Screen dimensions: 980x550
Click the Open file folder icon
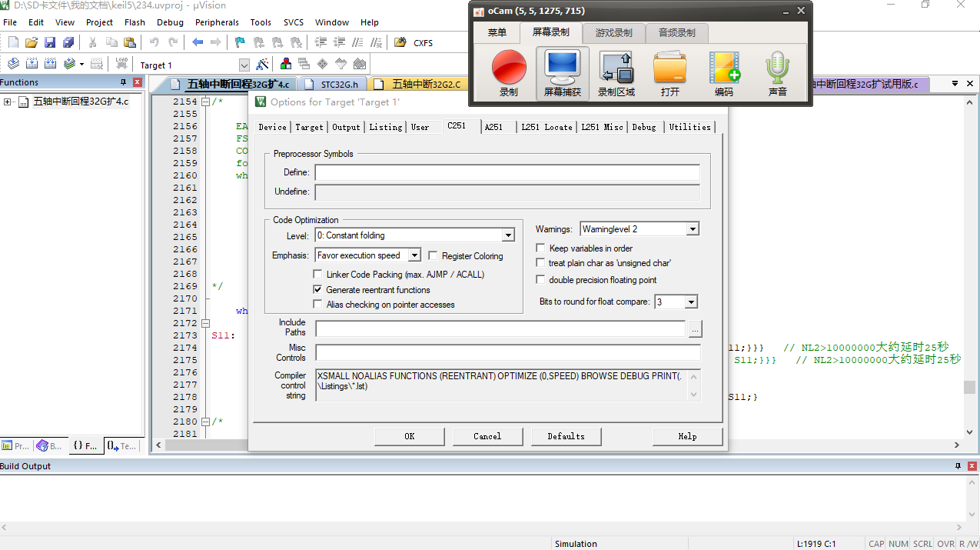pyautogui.click(x=32, y=42)
